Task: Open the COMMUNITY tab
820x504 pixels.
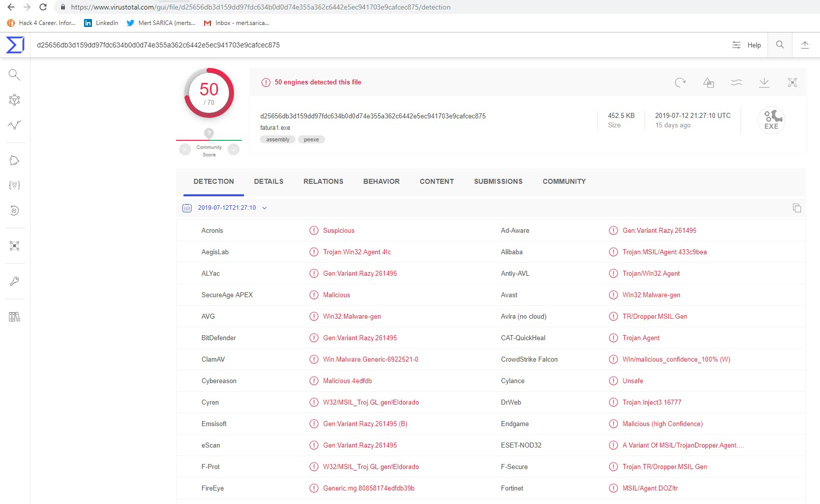Action: [564, 181]
